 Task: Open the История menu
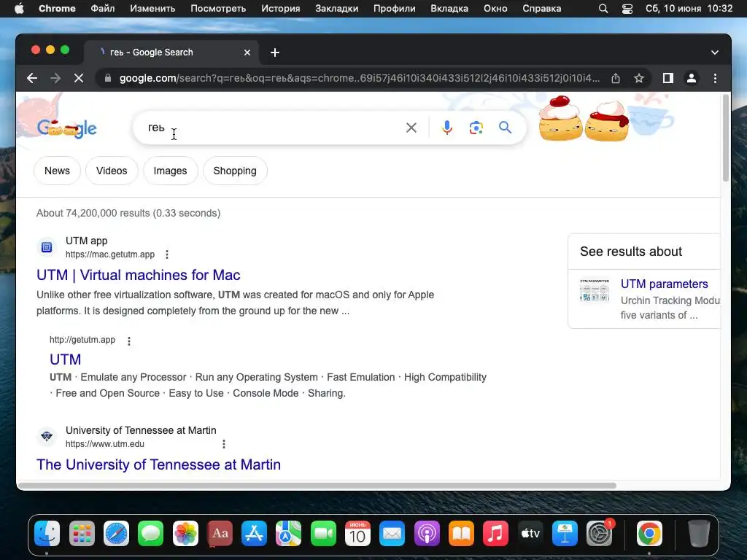pos(281,9)
